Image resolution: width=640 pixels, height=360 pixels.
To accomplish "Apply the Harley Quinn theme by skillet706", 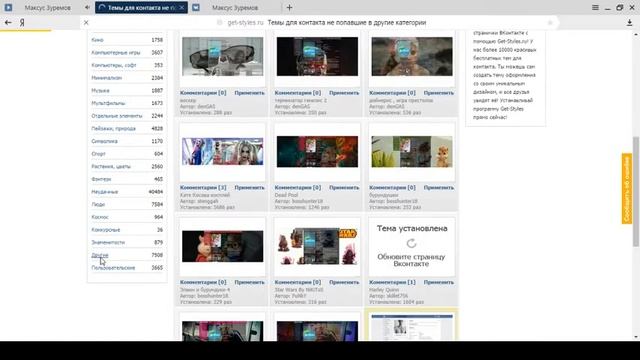I will 439,282.
